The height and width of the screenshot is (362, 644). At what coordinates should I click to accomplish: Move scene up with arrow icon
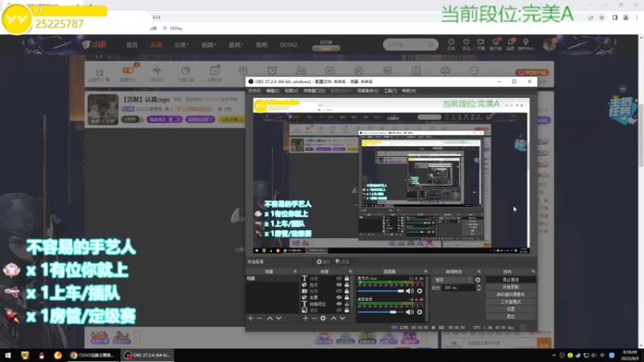coord(270,318)
